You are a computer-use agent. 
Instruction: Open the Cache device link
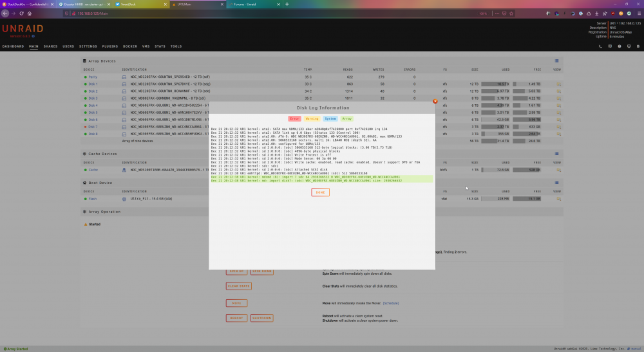pos(93,170)
